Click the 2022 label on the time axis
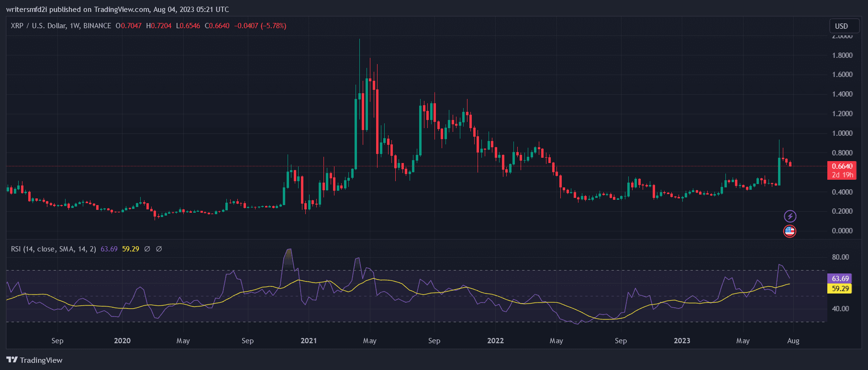Screen dimensions: 868x370 (x=495, y=341)
